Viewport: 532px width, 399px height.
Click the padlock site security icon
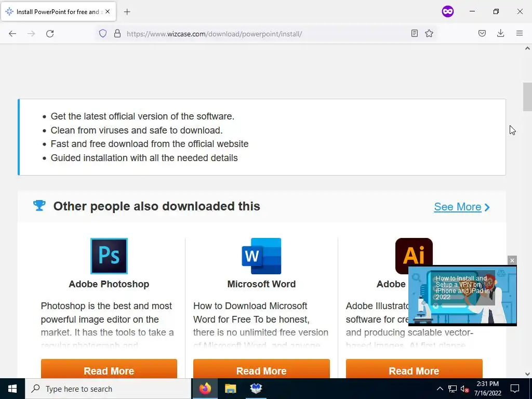(117, 33)
